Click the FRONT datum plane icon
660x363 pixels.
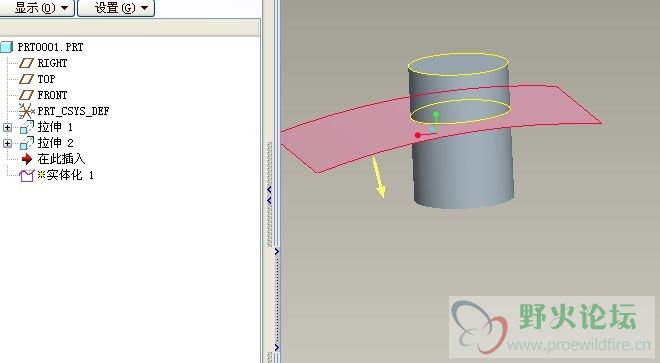point(26,95)
